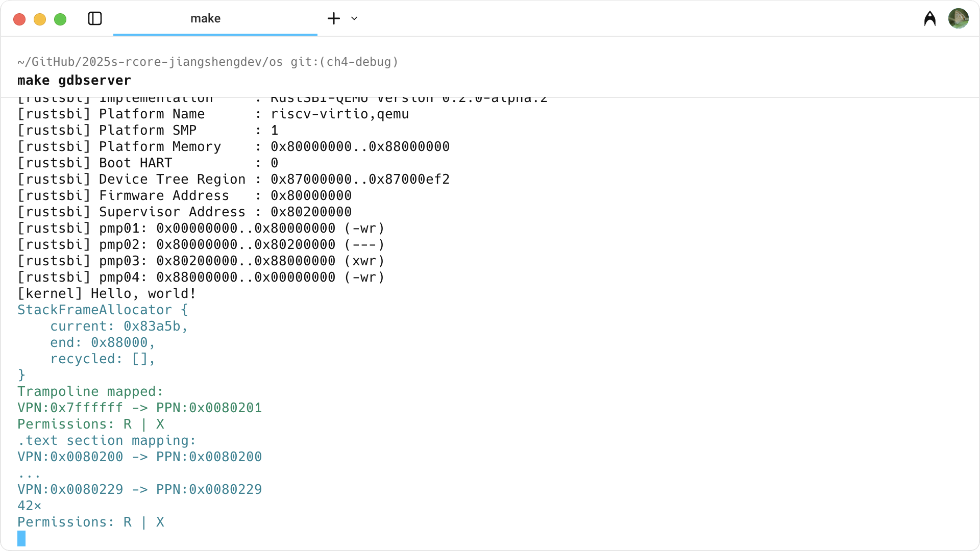This screenshot has width=980, height=551.
Task: Expand the new tab options chevron
Action: 354,19
